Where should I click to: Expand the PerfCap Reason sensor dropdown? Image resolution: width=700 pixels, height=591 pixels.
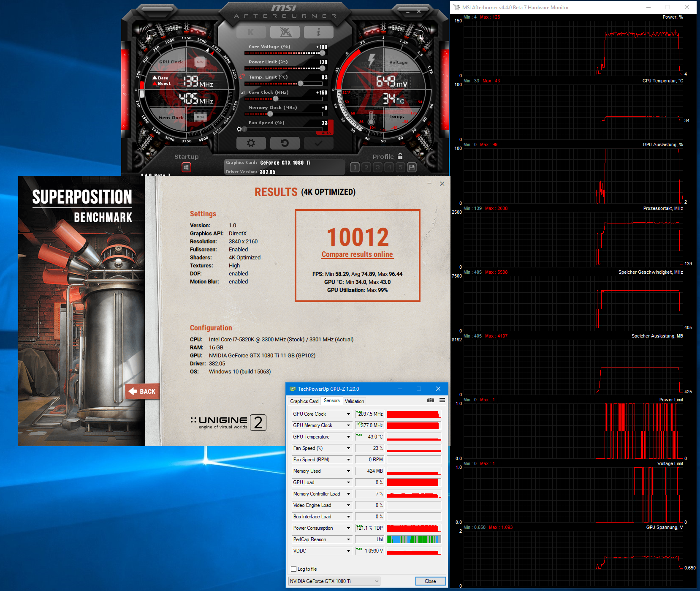pyautogui.click(x=348, y=539)
